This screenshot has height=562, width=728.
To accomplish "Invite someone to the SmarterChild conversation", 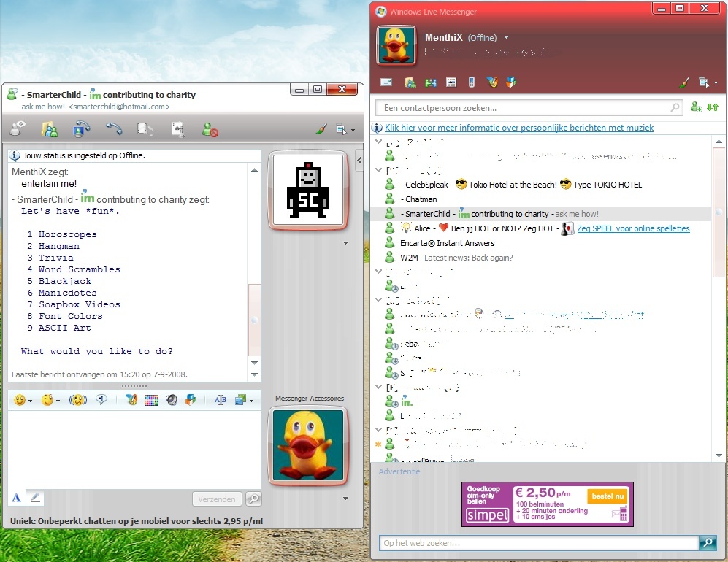I will [x=18, y=128].
